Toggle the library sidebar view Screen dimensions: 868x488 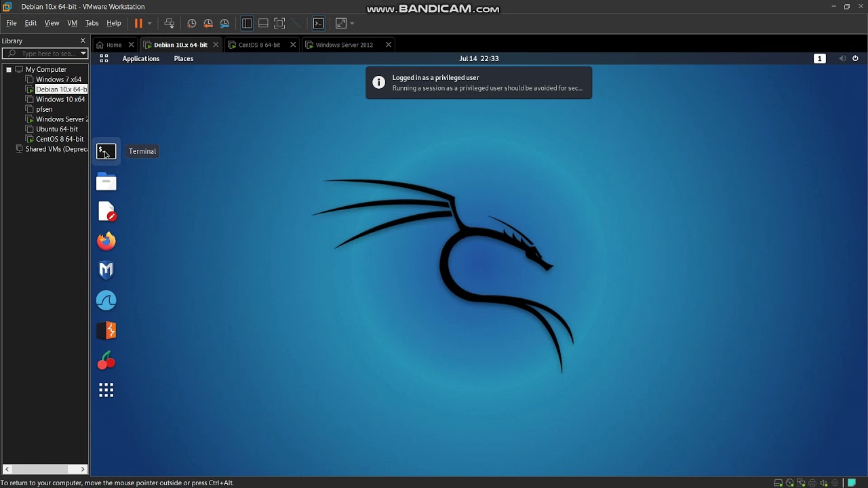pos(247,23)
